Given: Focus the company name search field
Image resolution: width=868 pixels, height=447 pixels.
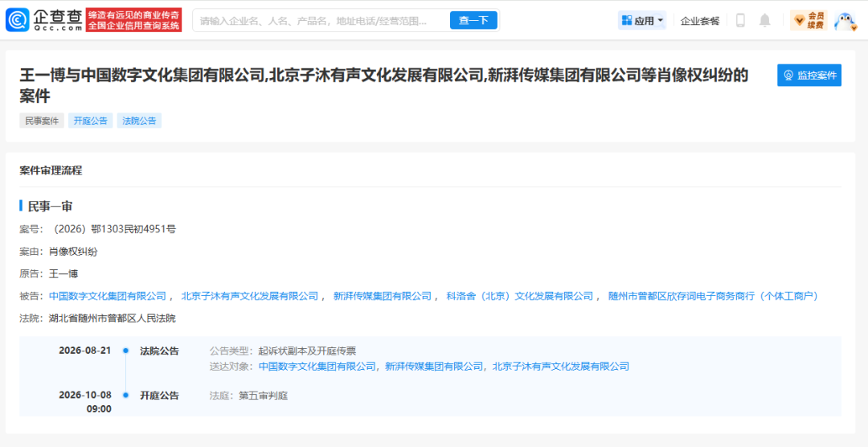Looking at the screenshot, I should point(319,20).
